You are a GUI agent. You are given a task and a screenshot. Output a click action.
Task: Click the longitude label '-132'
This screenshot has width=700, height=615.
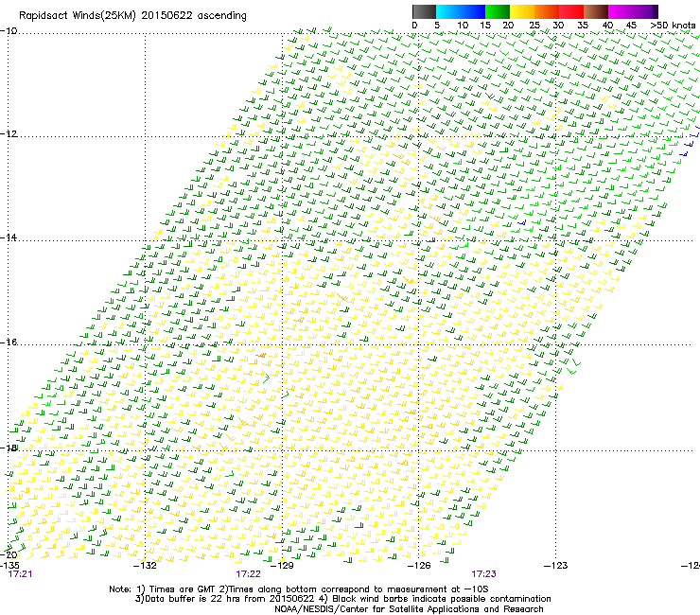(x=145, y=566)
